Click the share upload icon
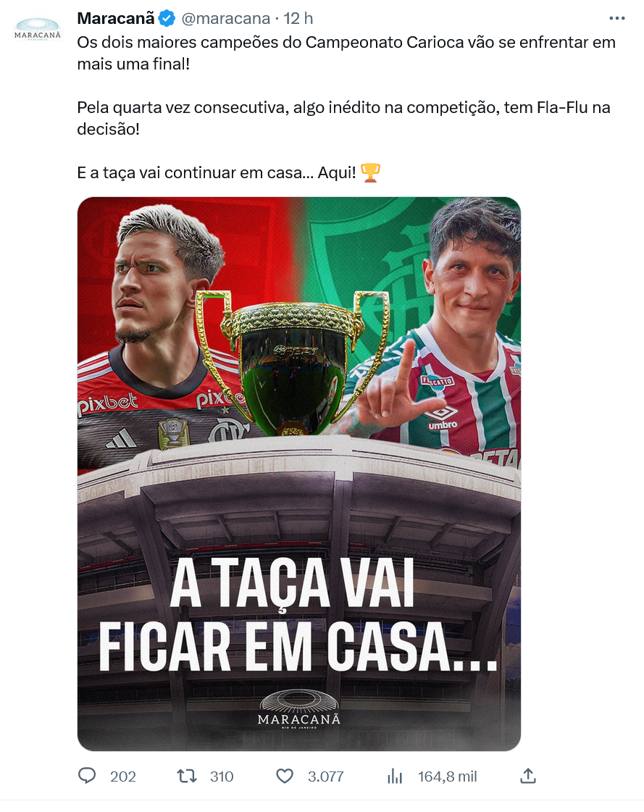The width and height of the screenshot is (644, 812). tap(527, 775)
